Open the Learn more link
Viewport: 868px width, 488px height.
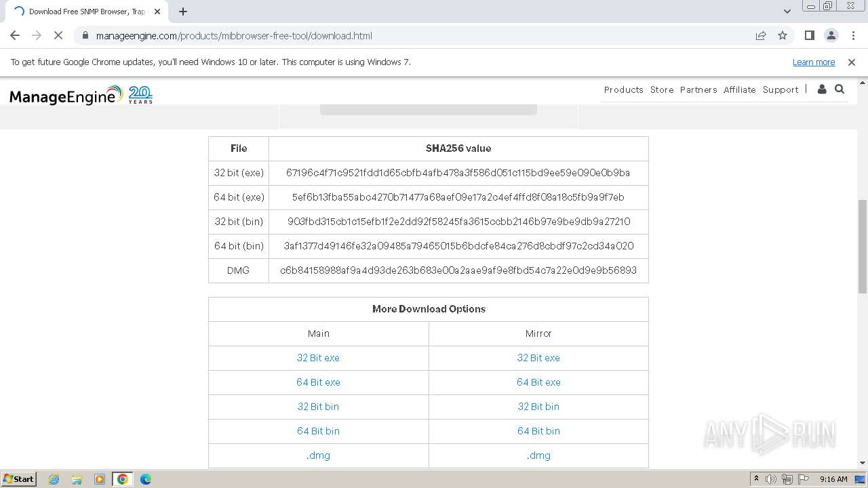(x=814, y=62)
